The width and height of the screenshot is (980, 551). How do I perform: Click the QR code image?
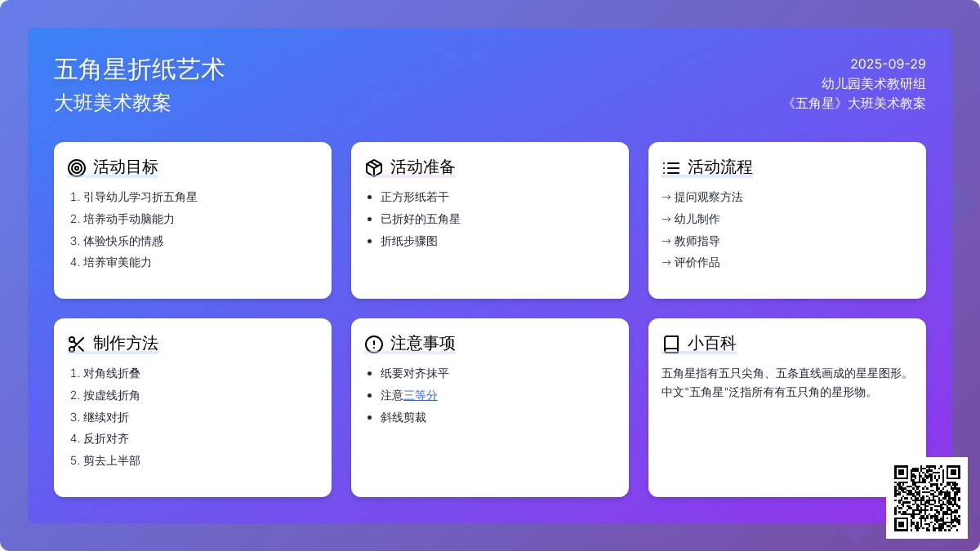[x=927, y=498]
